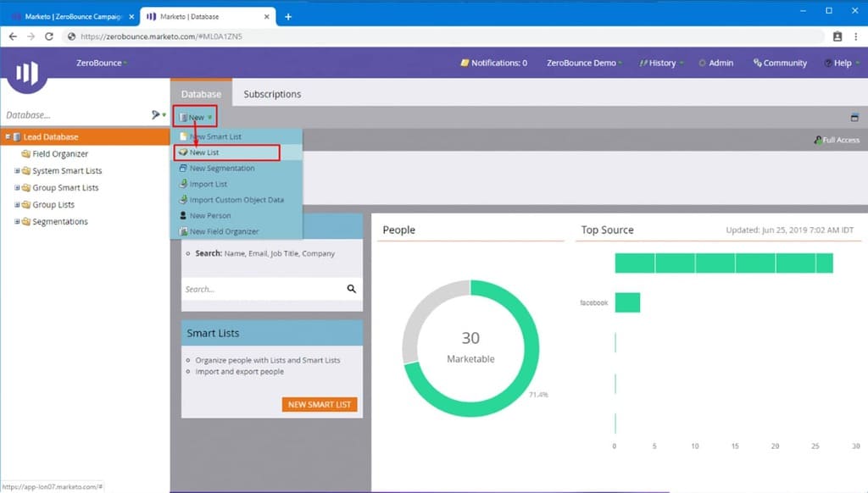
Task: Reload the page with the refresh icon
Action: [x=48, y=36]
